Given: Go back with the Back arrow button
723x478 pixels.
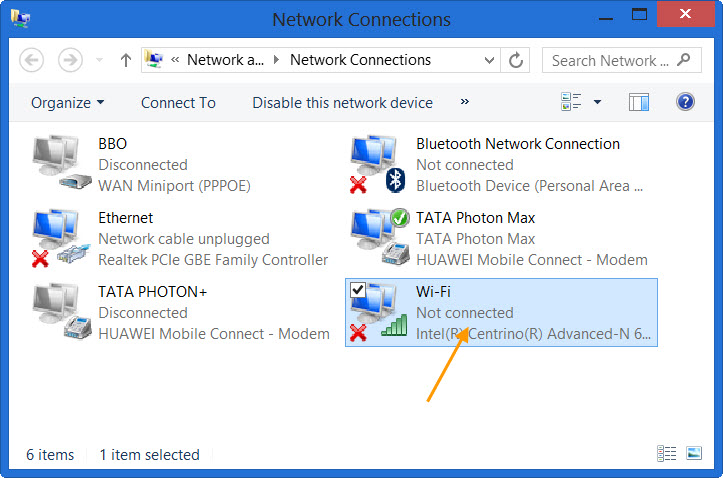Looking at the screenshot, I should (x=32, y=60).
